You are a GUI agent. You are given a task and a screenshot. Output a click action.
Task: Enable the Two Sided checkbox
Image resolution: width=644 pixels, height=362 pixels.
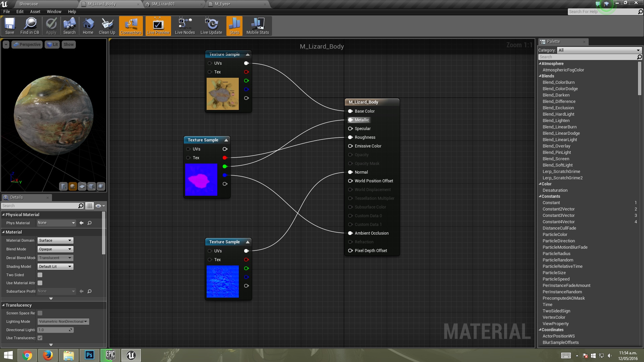40,275
